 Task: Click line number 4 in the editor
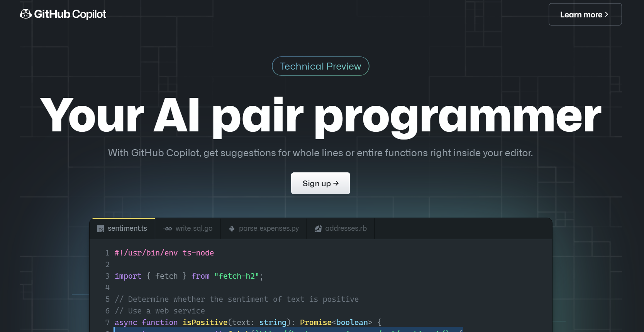(x=107, y=288)
